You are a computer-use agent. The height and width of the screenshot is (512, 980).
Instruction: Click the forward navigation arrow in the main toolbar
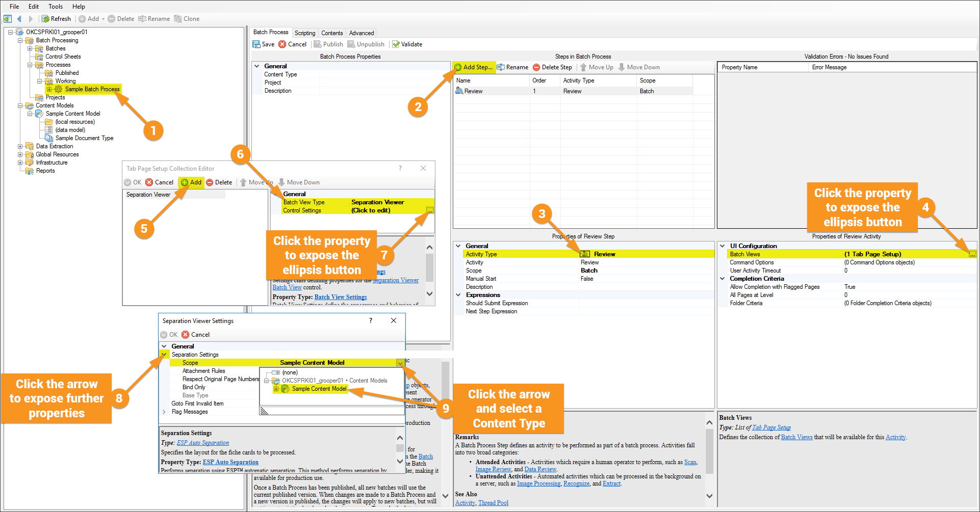(x=31, y=19)
